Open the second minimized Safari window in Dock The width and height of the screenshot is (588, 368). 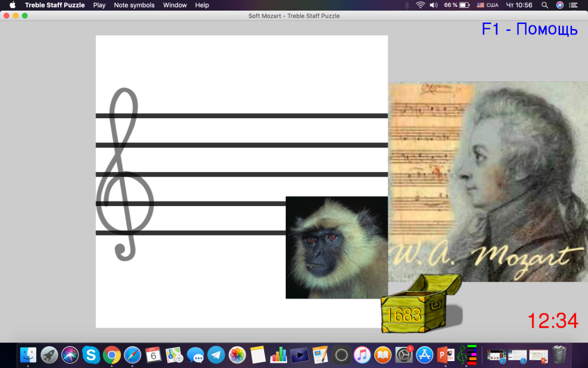click(517, 355)
